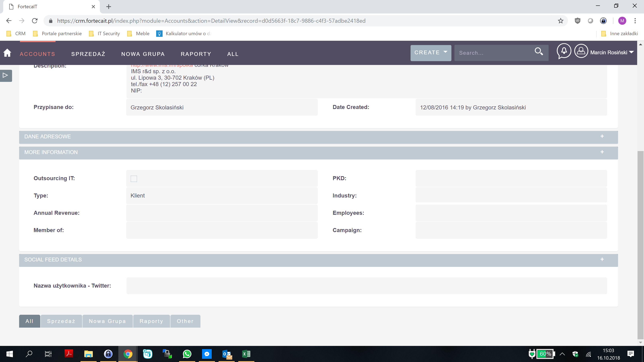Click the CRM home icon

7,53
